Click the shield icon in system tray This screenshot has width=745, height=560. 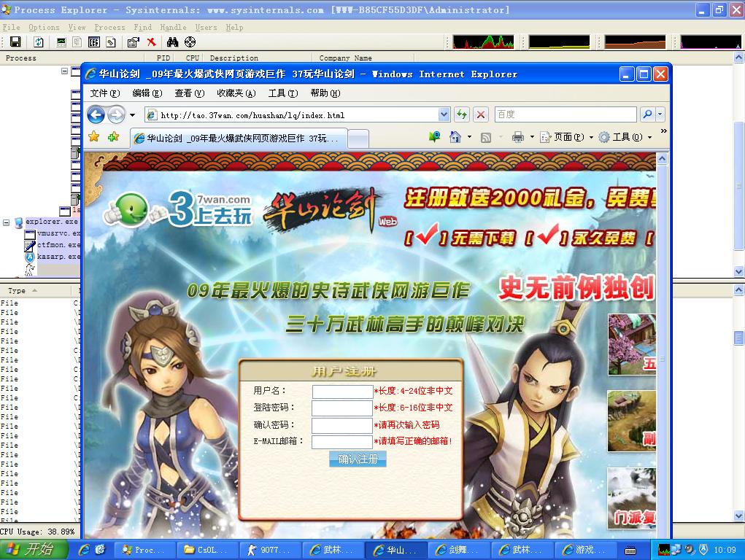click(703, 550)
